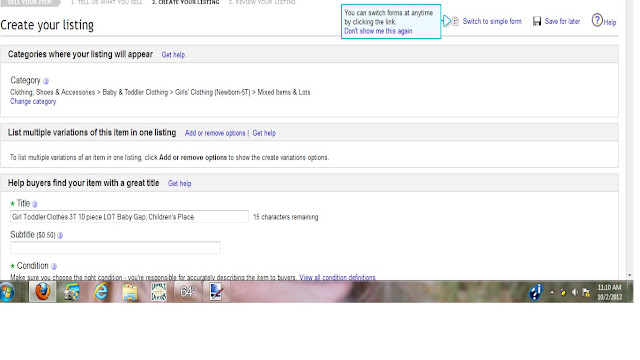The height and width of the screenshot is (360, 640).
Task: Click the Windows Start orb
Action: pos(7,292)
